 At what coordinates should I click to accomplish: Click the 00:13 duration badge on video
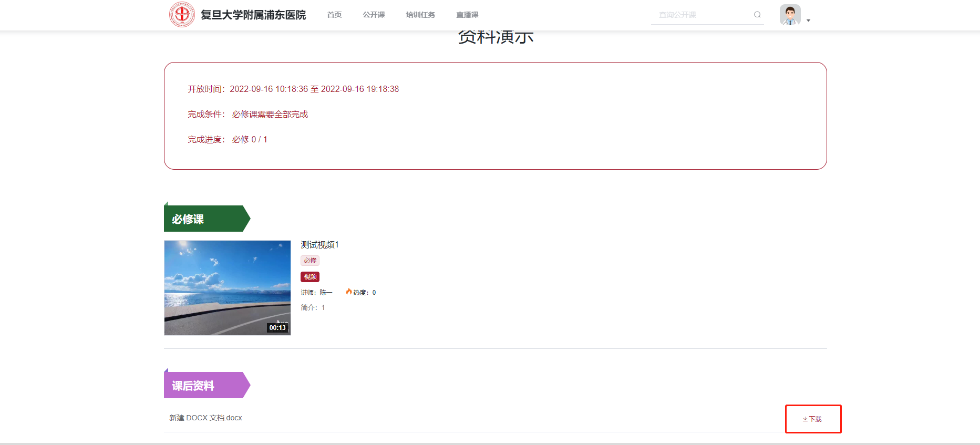pyautogui.click(x=277, y=328)
